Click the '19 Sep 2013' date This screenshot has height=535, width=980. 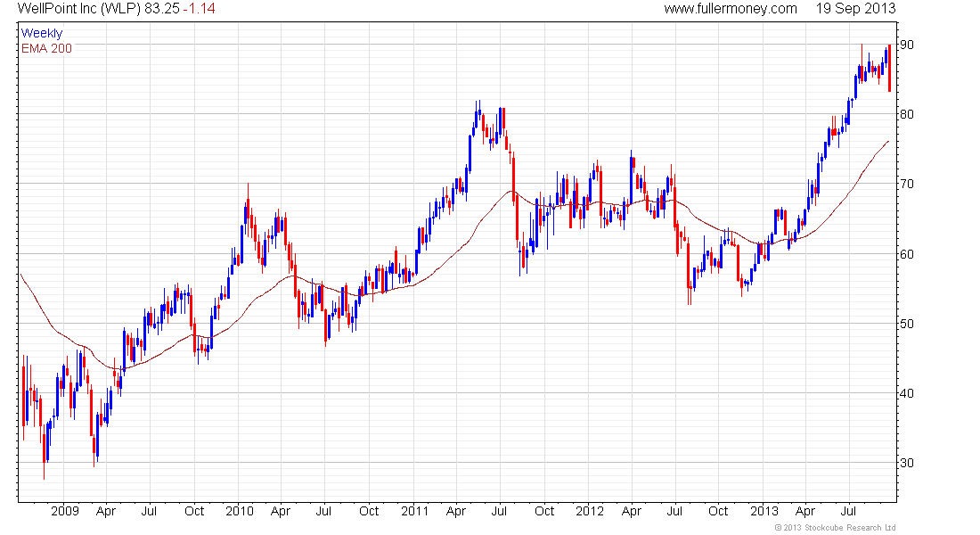pyautogui.click(x=855, y=9)
